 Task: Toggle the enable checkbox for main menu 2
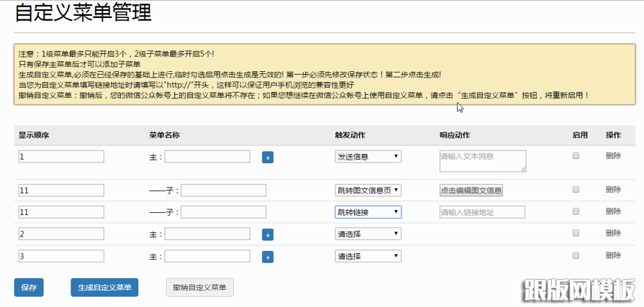576,234
